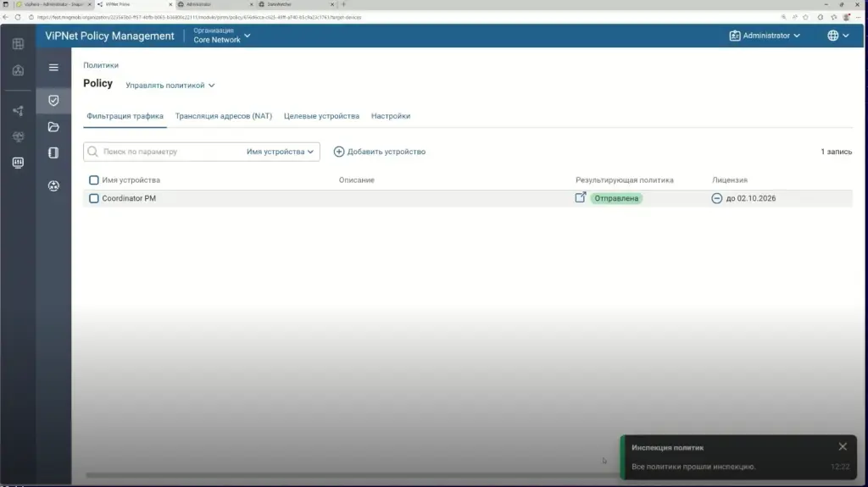Image resolution: width=868 pixels, height=487 pixels.
Task: Open a new browser tab
Action: [x=343, y=4]
